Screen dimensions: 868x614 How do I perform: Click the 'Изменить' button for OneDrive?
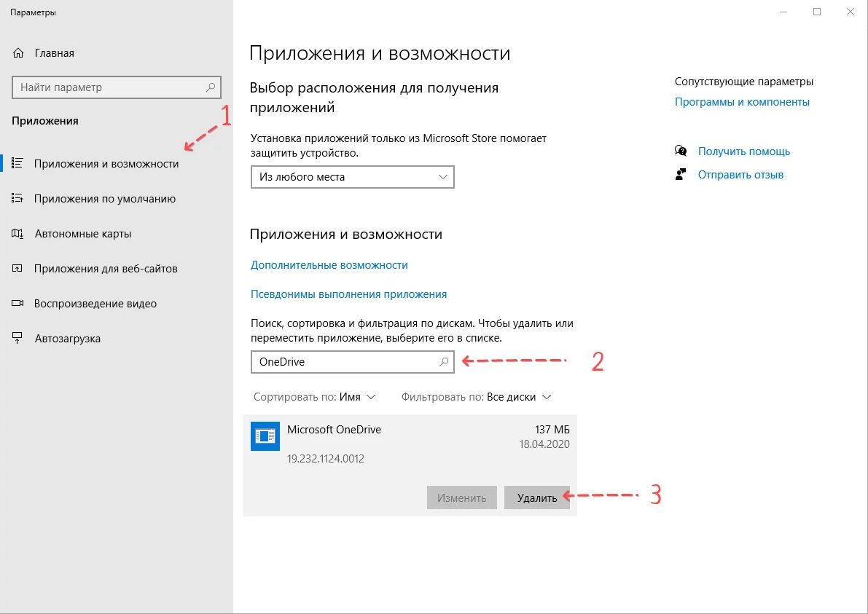(x=461, y=498)
